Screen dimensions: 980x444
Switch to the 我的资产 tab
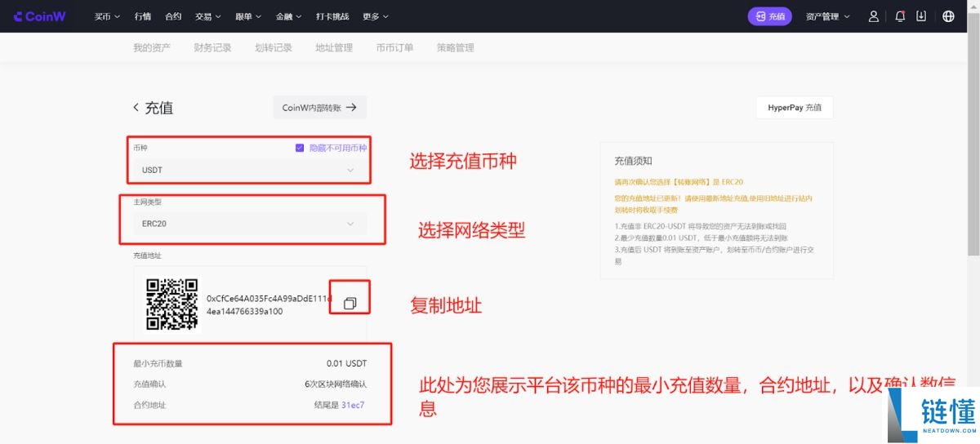pos(152,47)
